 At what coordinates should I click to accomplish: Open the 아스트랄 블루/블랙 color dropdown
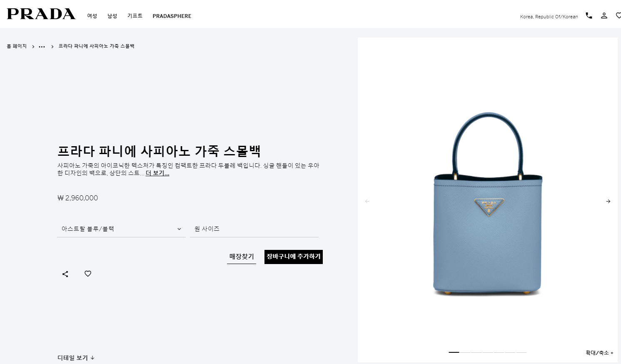tap(121, 229)
